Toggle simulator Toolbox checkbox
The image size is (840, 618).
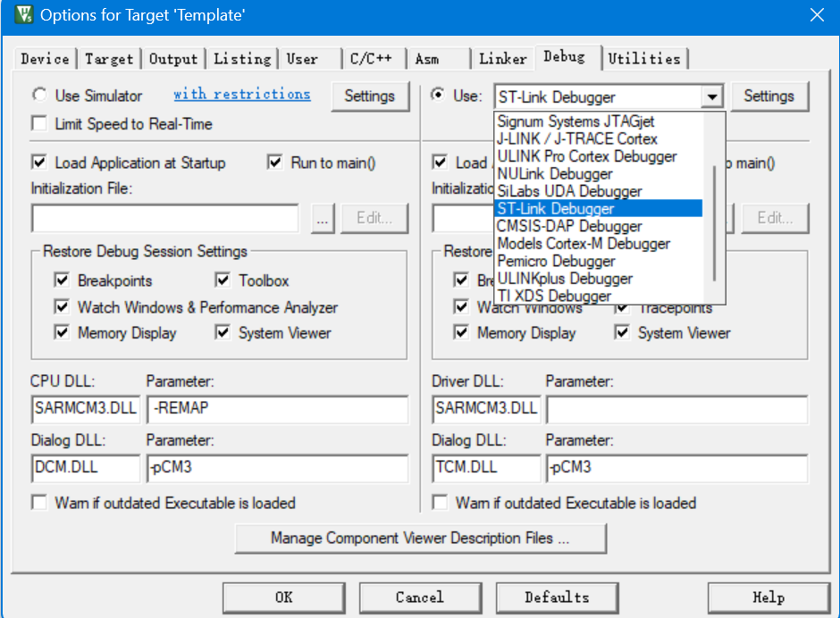tap(223, 280)
